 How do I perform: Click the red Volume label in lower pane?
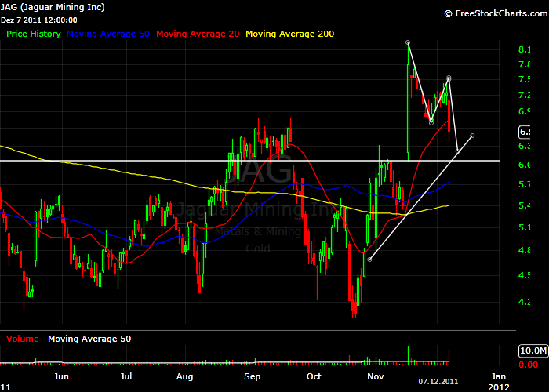pyautogui.click(x=23, y=339)
